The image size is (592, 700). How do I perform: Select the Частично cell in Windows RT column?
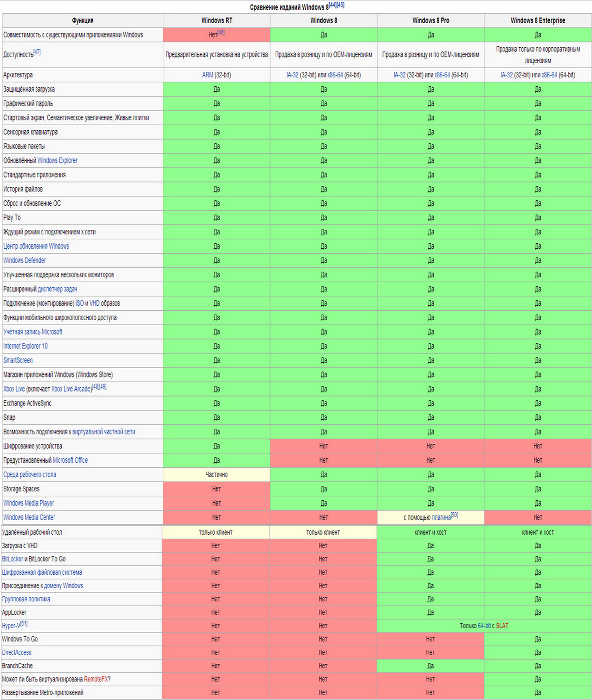217,475
